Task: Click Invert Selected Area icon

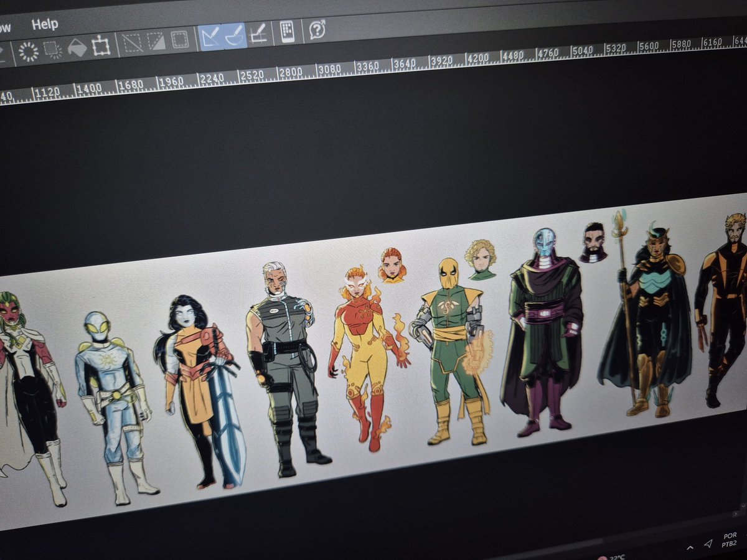Action: pos(156,41)
